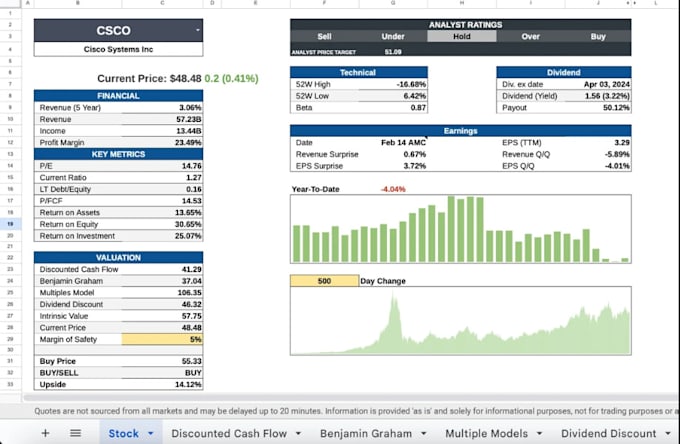Select the EPS (TTM) 3.29 value
This screenshot has width=680, height=444.
[x=622, y=143]
